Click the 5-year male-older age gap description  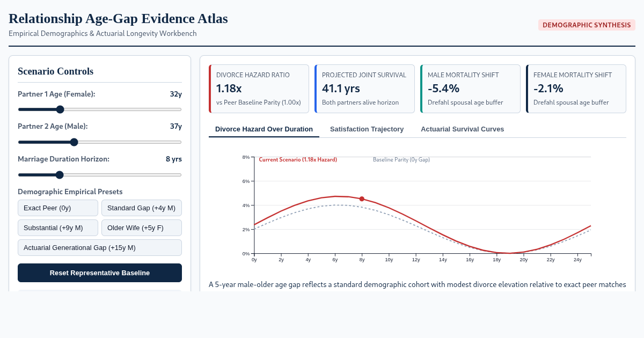pos(418,284)
